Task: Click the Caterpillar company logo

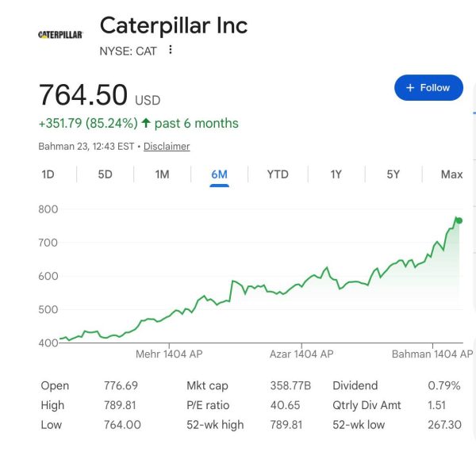Action: pyautogui.click(x=60, y=35)
